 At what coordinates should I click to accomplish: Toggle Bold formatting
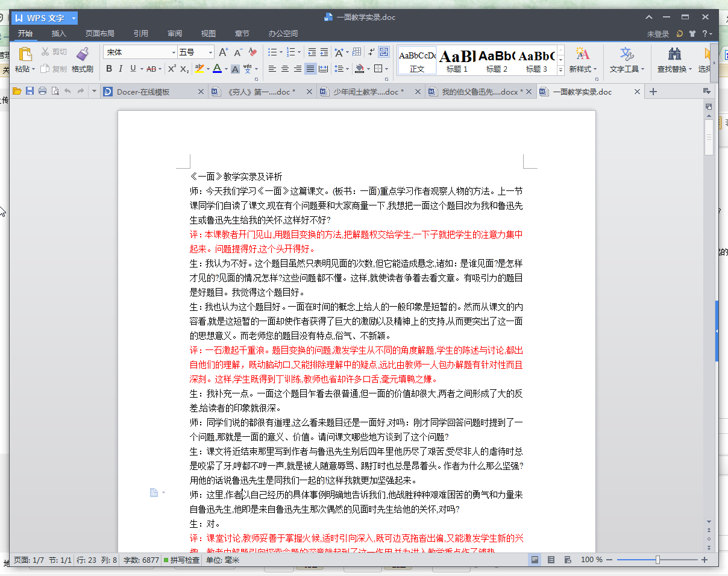pos(109,69)
